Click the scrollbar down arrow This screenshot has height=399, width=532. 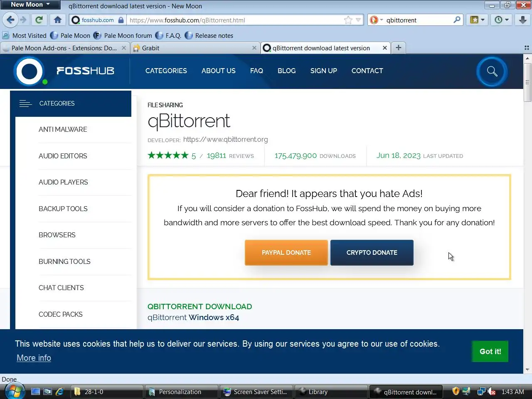(x=527, y=369)
